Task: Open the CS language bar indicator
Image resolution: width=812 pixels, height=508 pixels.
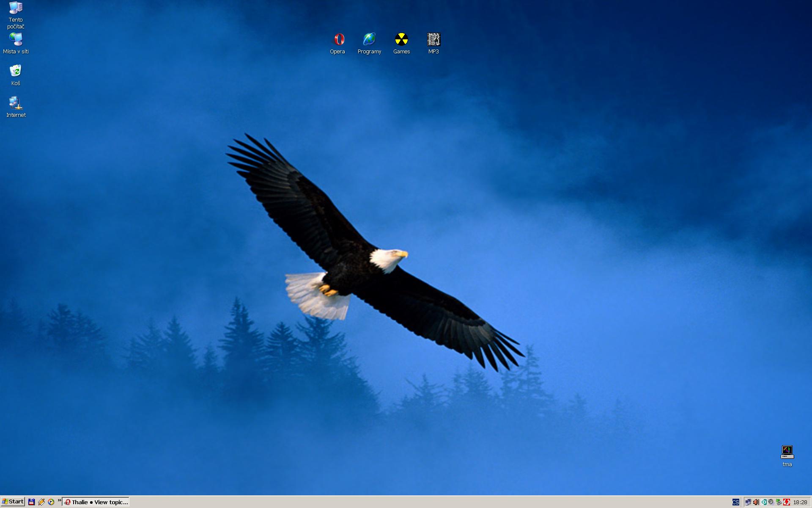Action: [736, 502]
